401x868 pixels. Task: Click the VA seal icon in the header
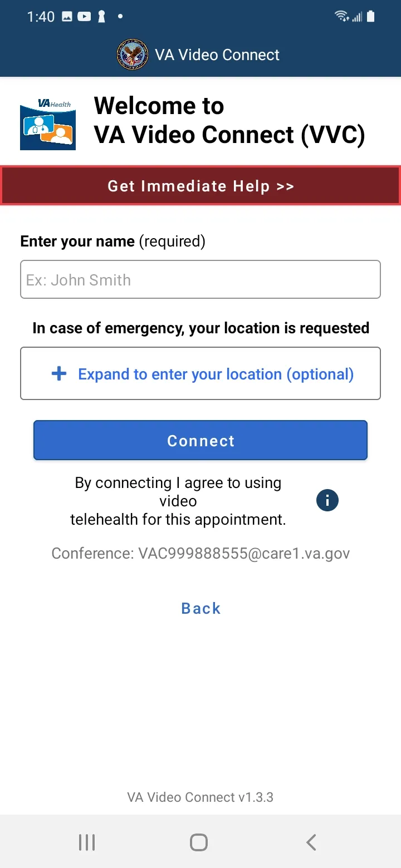pyautogui.click(x=132, y=54)
